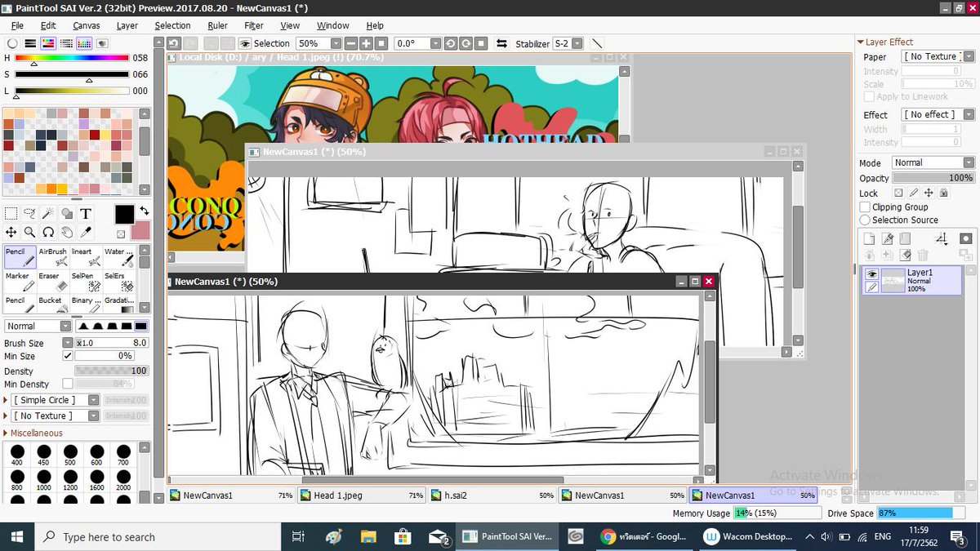Image resolution: width=980 pixels, height=551 pixels.
Task: Toggle the Min Density checkbox
Action: click(x=68, y=384)
